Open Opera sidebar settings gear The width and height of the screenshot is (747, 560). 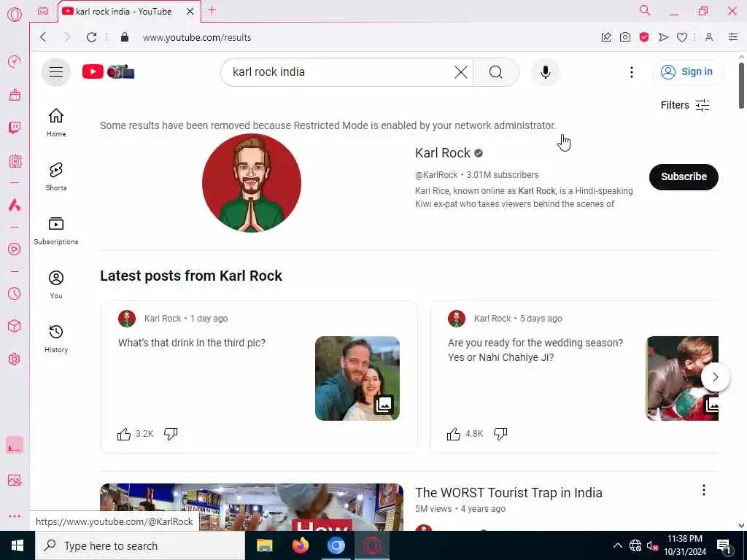coord(15,359)
